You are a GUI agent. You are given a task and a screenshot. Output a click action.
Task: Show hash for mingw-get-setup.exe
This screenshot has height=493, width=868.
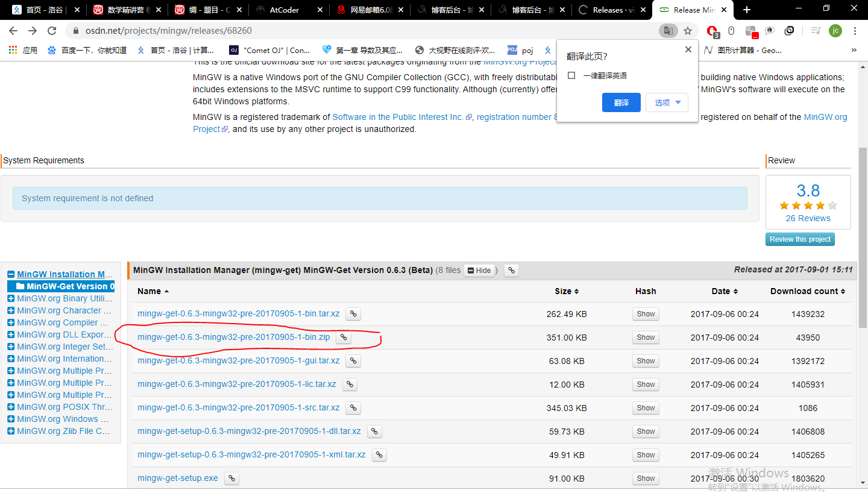click(646, 479)
